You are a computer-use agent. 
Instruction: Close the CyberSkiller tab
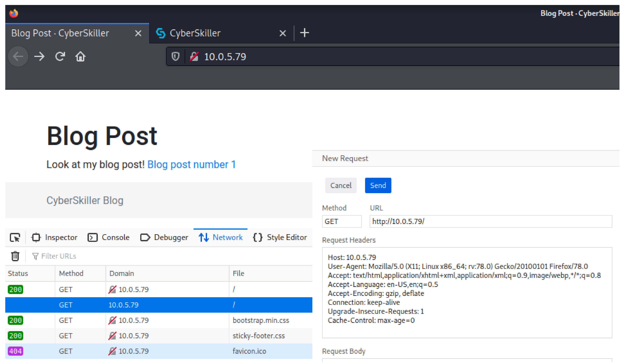tap(283, 33)
